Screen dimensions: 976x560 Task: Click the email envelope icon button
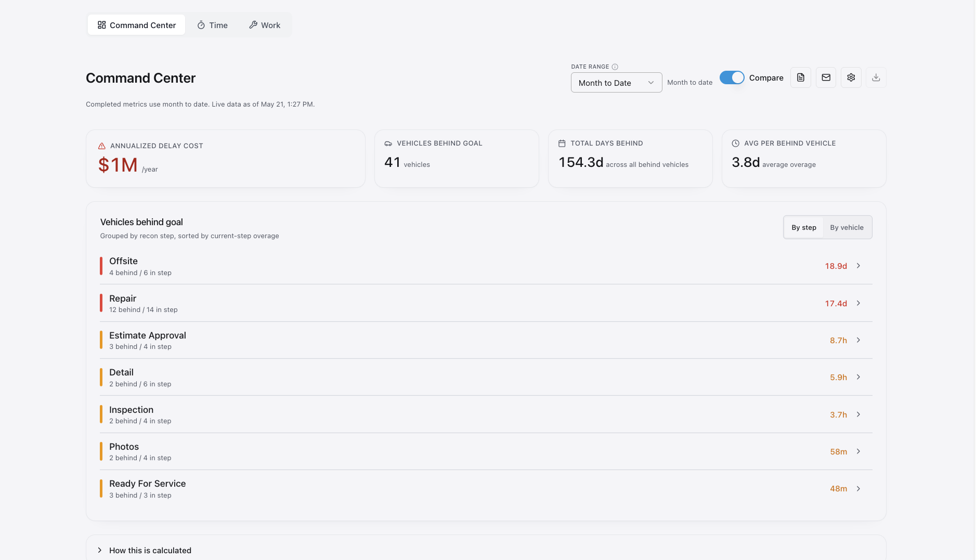click(x=826, y=77)
